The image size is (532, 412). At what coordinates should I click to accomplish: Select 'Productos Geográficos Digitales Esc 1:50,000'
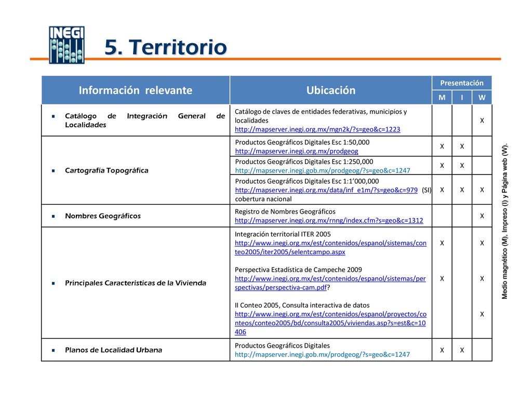[x=302, y=142]
